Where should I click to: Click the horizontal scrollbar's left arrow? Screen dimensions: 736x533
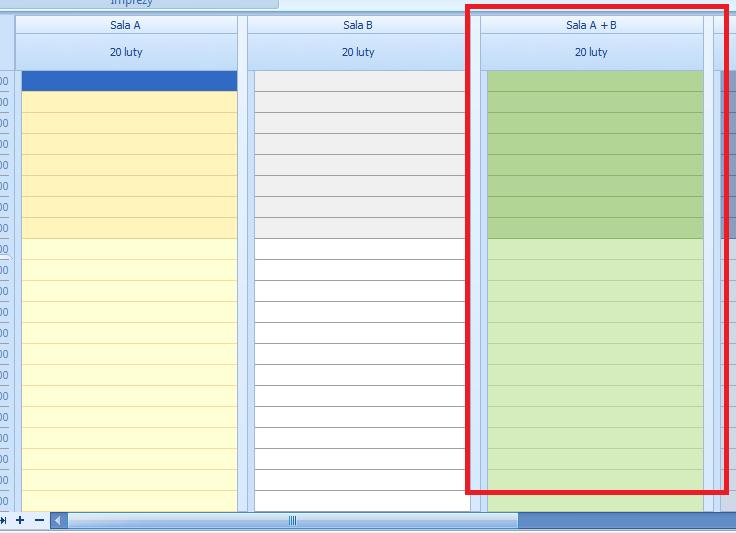(58, 520)
